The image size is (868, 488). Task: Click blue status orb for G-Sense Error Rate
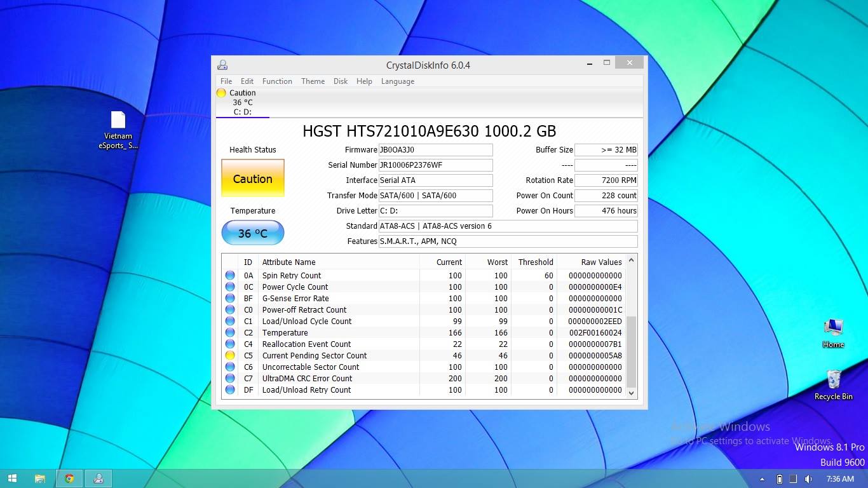(x=230, y=299)
